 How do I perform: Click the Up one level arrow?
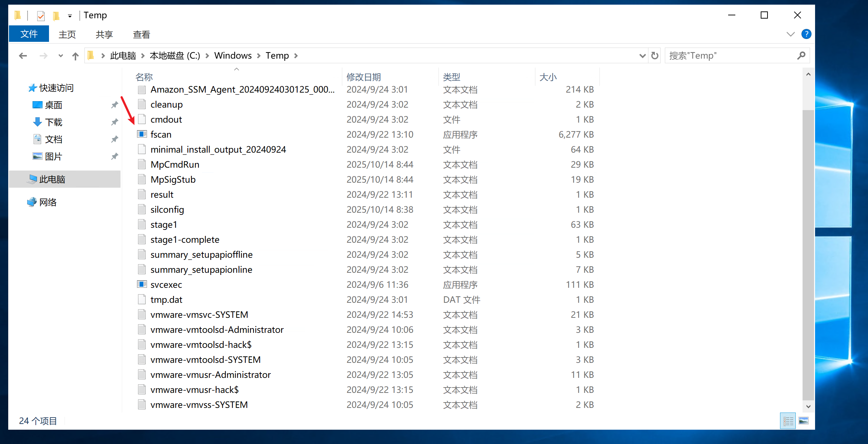tap(75, 56)
